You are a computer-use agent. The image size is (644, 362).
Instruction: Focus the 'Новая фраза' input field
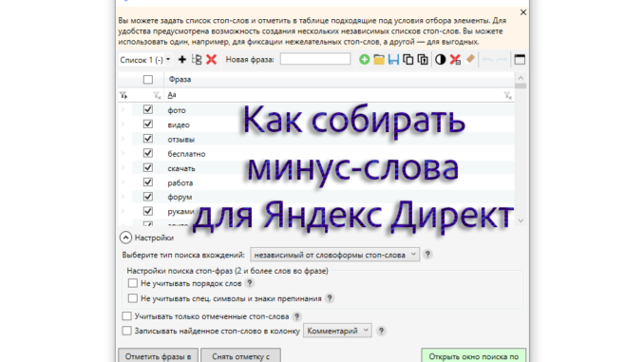[x=315, y=59]
